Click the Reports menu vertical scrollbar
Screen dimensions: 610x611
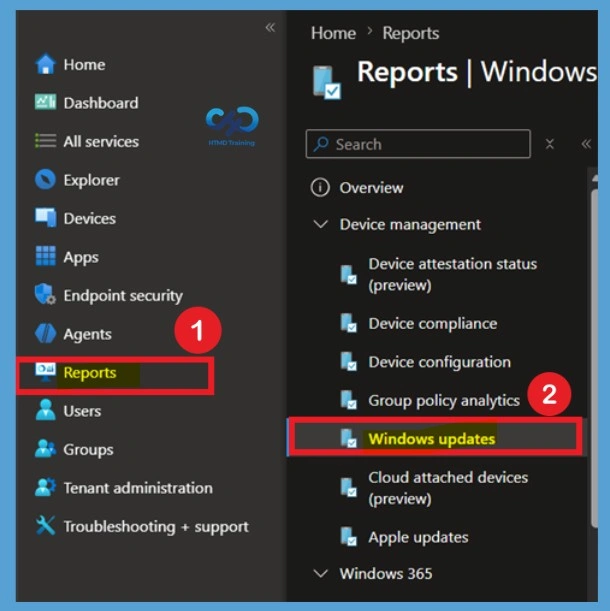[594, 357]
